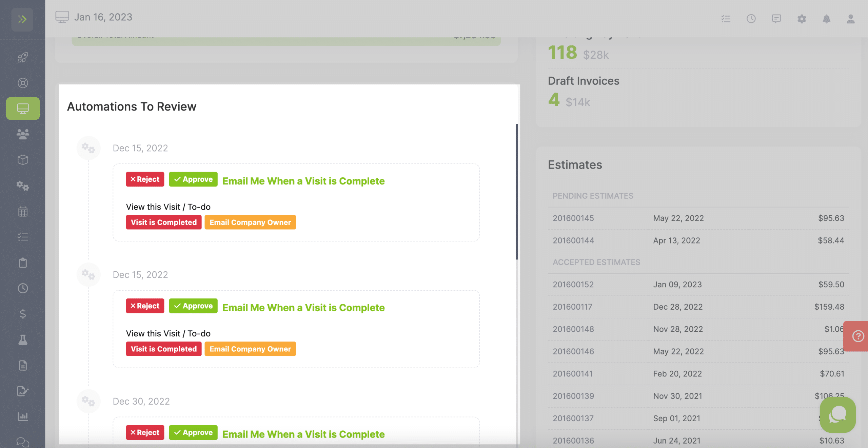868x448 pixels.
Task: Open notifications bell icon
Action: (x=826, y=19)
